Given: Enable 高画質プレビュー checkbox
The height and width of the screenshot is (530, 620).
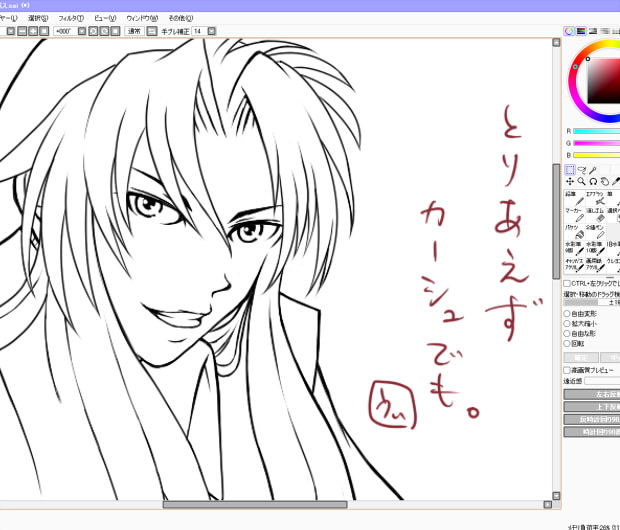Looking at the screenshot, I should tap(567, 370).
